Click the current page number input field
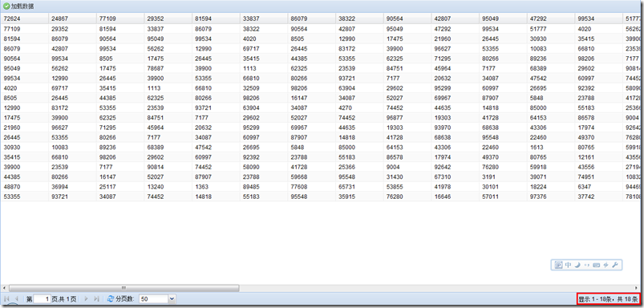 click(42, 299)
